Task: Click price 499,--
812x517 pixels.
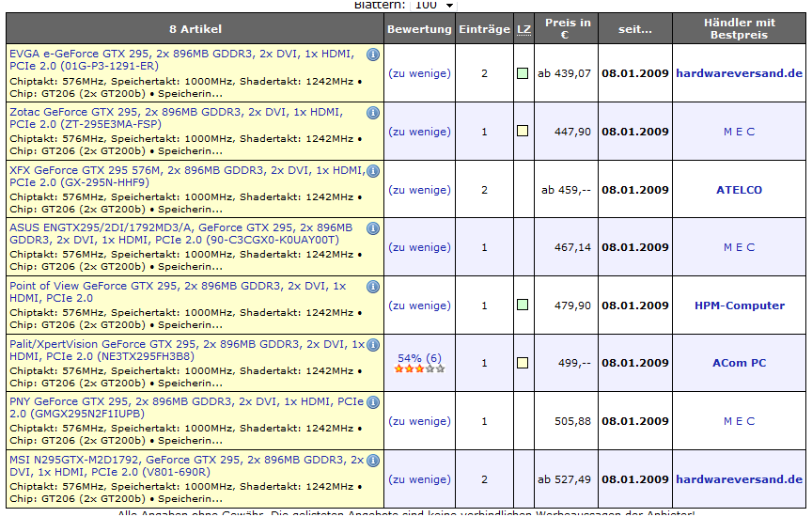Action: [x=574, y=363]
